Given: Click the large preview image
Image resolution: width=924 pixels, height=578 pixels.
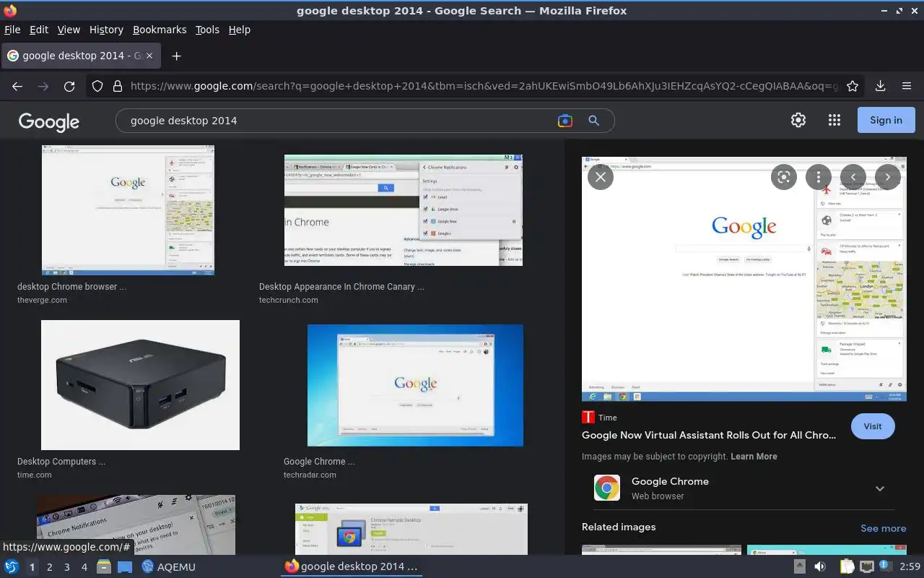Looking at the screenshot, I should click(744, 279).
